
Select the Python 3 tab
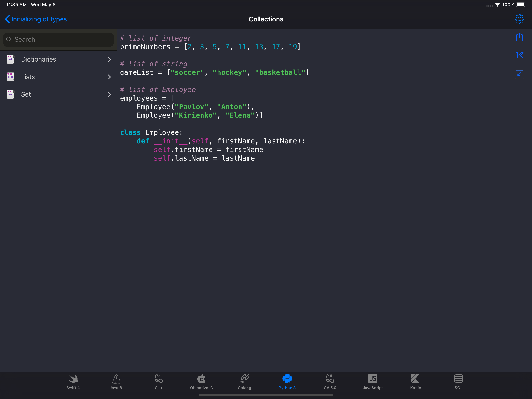pos(287,381)
